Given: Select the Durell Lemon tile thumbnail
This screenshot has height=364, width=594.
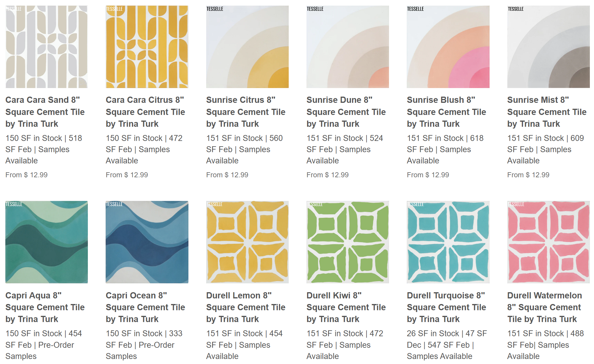Looking at the screenshot, I should tap(247, 242).
